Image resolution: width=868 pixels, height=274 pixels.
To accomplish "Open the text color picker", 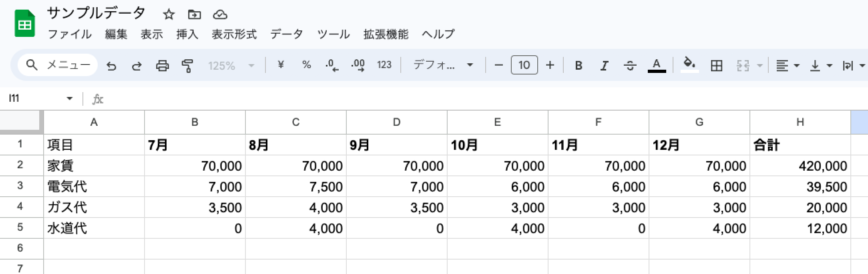I will point(657,65).
